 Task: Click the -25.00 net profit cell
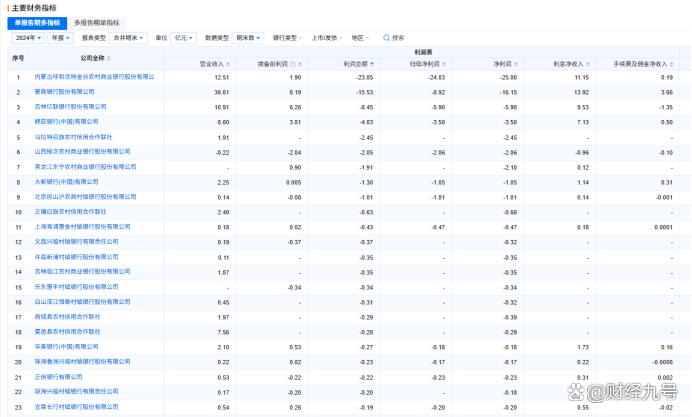click(x=508, y=78)
